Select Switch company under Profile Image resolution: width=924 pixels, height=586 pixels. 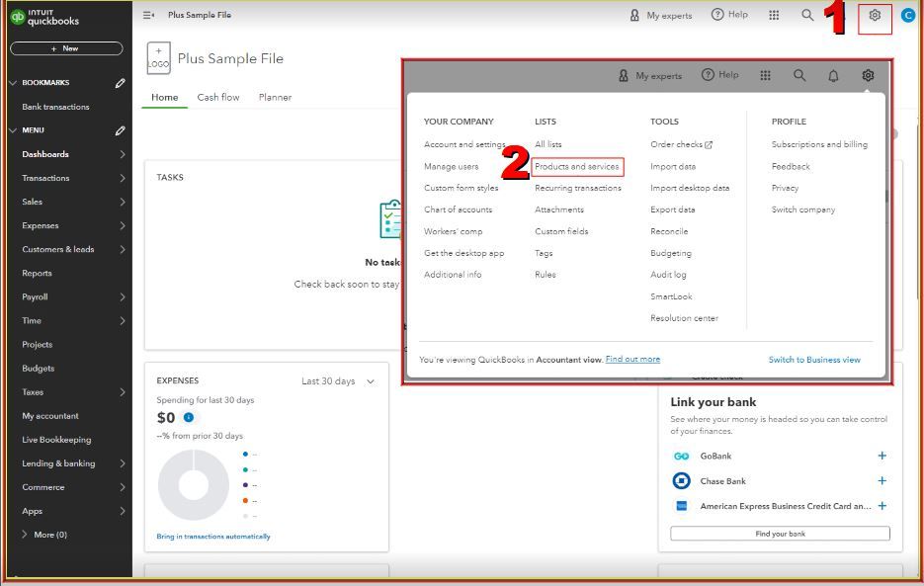coord(803,209)
